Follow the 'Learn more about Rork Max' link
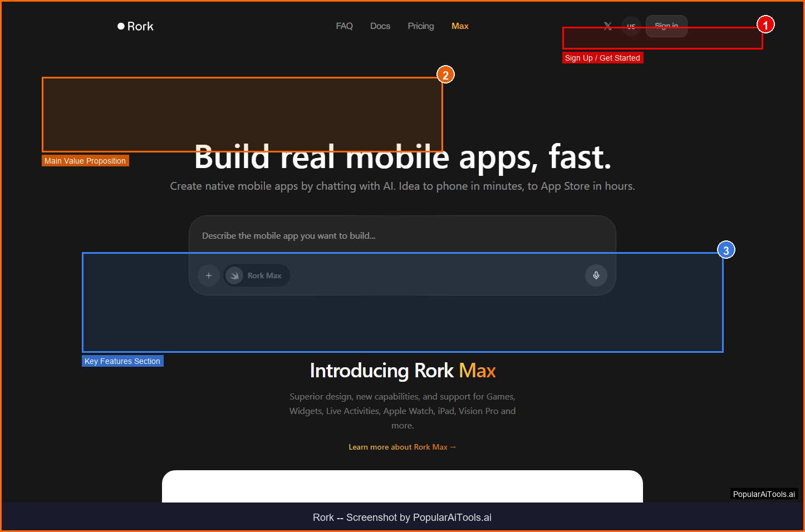The width and height of the screenshot is (805, 532). point(402,447)
